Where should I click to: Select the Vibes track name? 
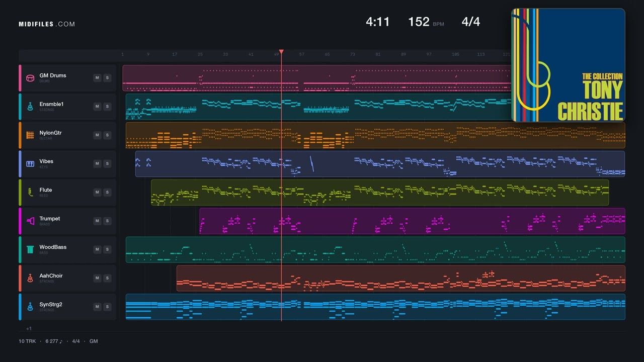(46, 161)
